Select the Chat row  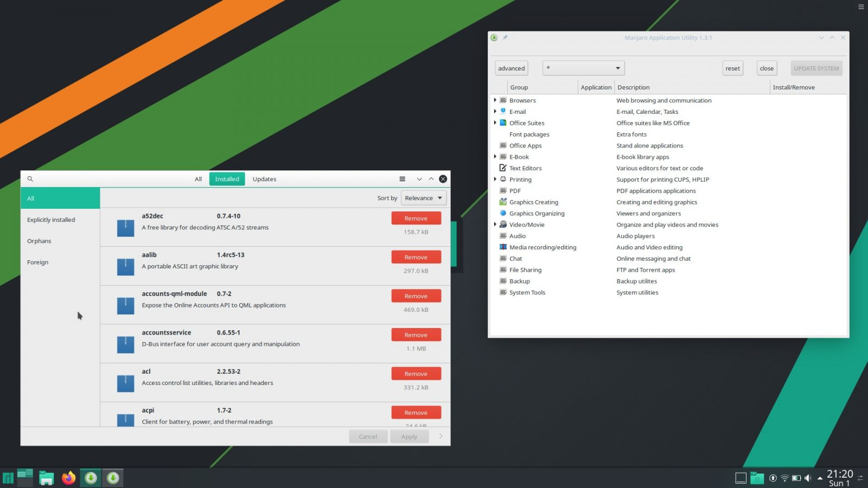668,259
